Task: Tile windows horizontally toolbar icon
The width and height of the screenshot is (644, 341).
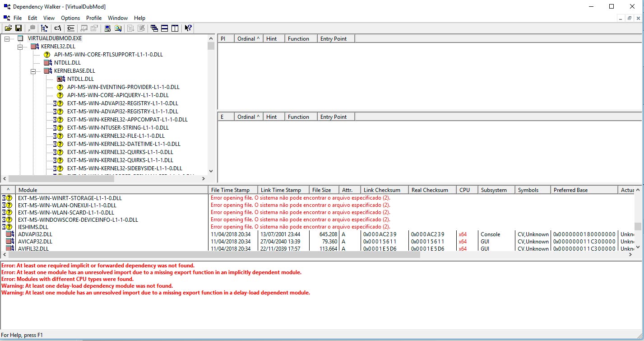Action: pyautogui.click(x=165, y=28)
